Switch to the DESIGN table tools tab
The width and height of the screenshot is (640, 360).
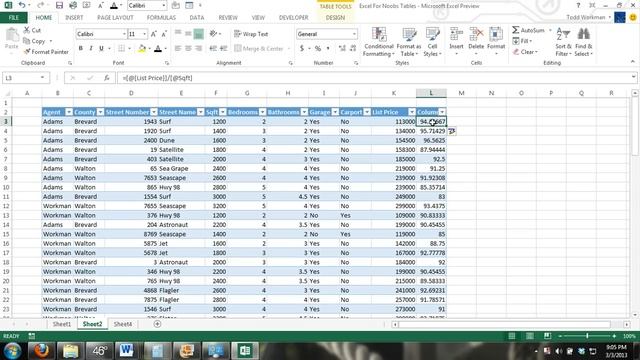[335, 18]
